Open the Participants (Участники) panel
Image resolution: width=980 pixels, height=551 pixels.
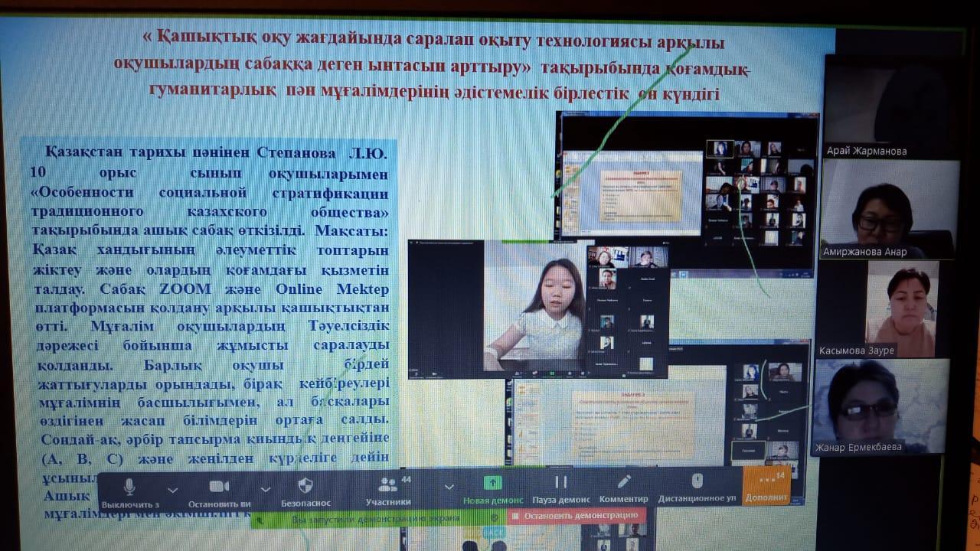pos(388,486)
